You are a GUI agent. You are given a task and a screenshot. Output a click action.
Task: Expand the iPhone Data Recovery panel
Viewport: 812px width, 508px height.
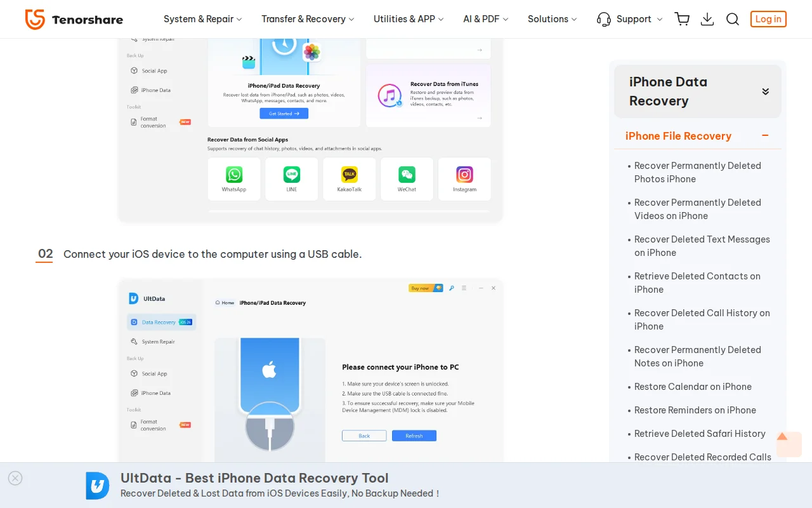coord(765,91)
